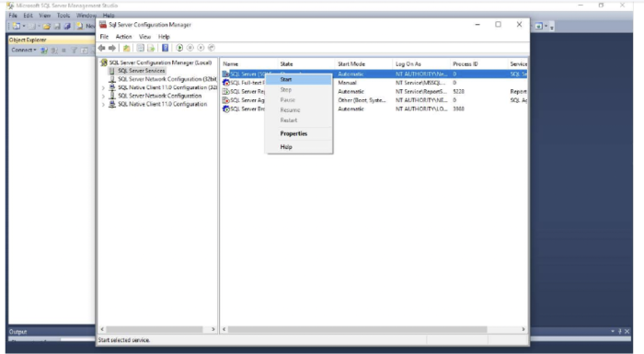The height and width of the screenshot is (354, 644).
Task: Open the SSMS toolbar overflow options arrow
Action: coord(552,27)
